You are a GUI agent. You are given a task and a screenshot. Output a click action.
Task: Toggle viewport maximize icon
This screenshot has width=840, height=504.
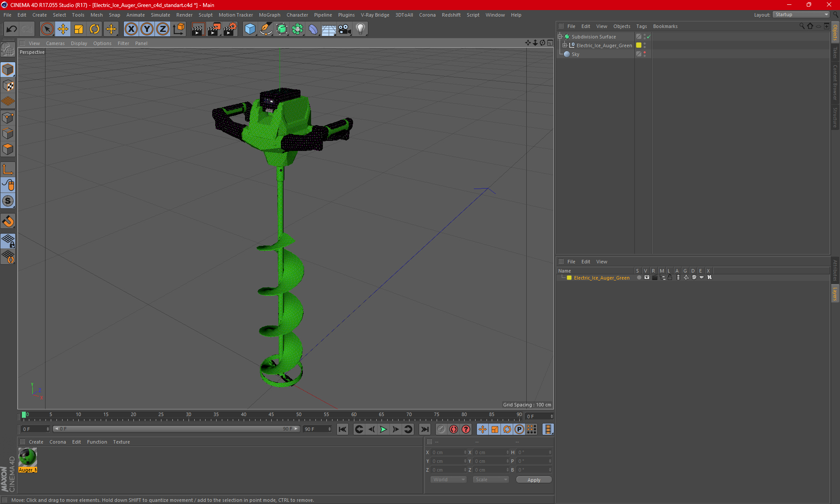coord(550,43)
